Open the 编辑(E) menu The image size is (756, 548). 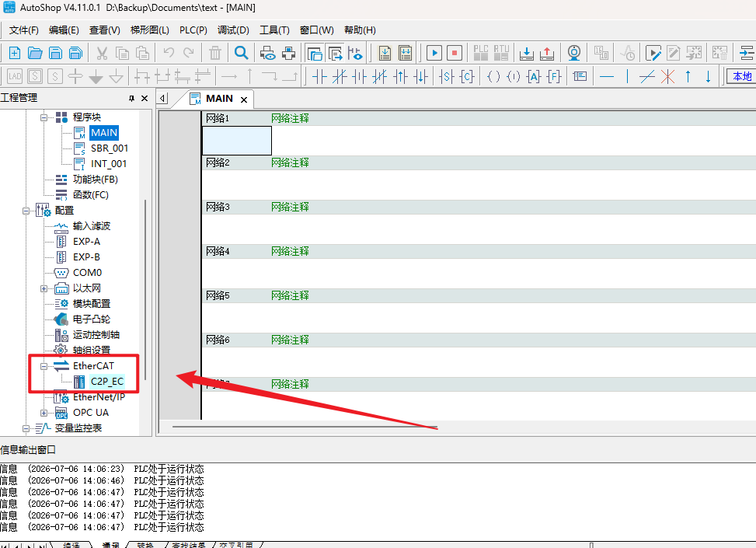64,30
